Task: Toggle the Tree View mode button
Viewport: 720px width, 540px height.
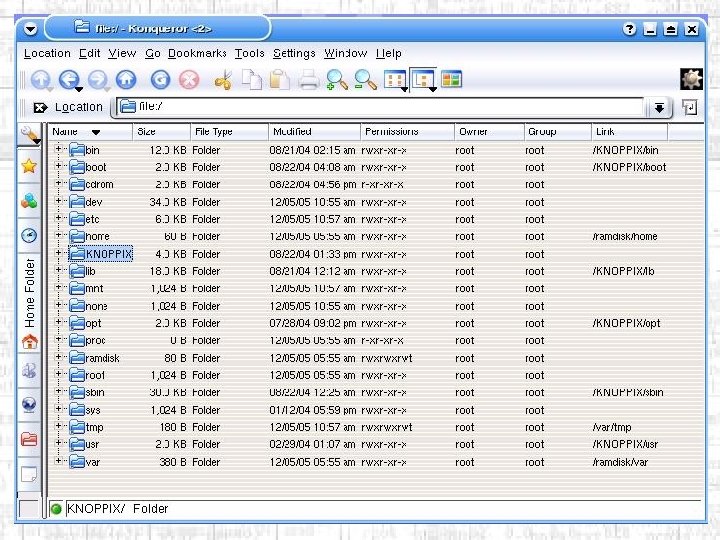Action: pyautogui.click(x=424, y=80)
